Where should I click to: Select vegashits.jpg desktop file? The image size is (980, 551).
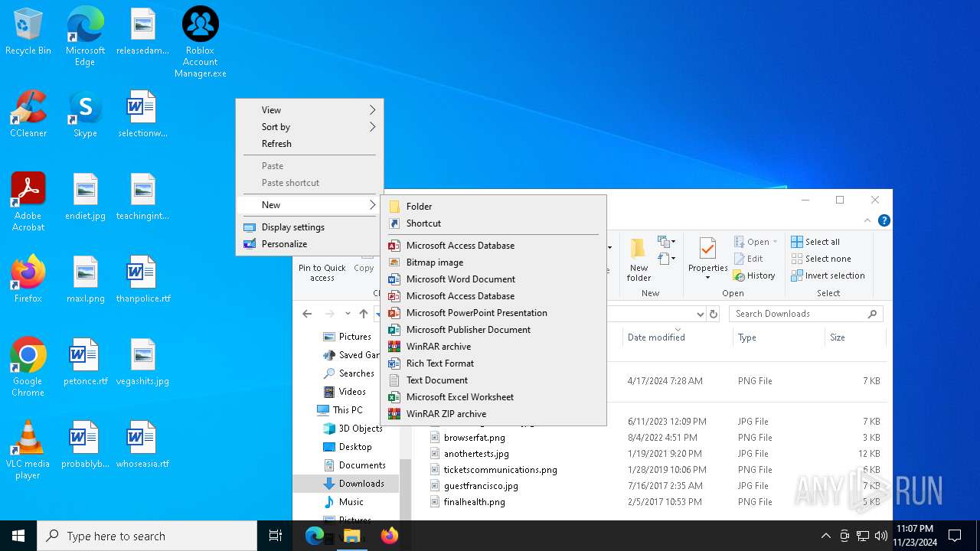coord(142,362)
